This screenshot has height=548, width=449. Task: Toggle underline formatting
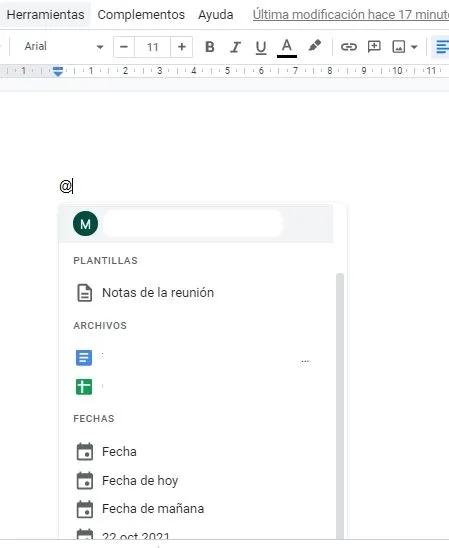pyautogui.click(x=261, y=47)
